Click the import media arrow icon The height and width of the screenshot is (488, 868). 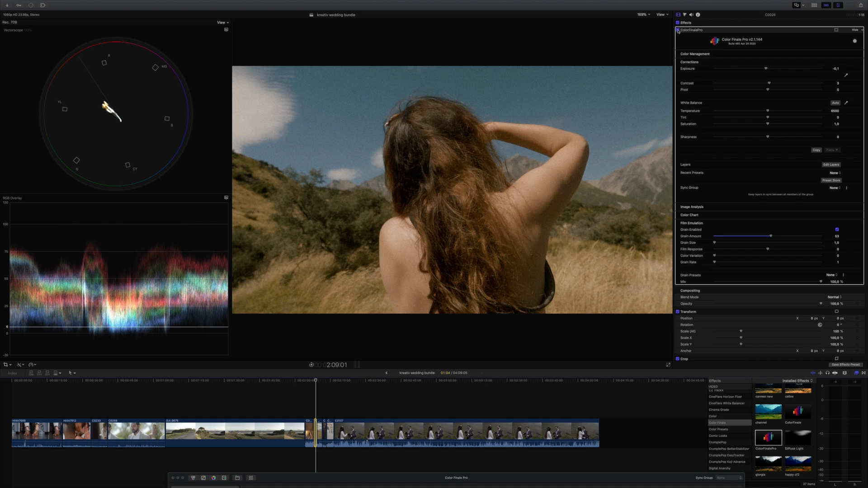pyautogui.click(x=7, y=5)
